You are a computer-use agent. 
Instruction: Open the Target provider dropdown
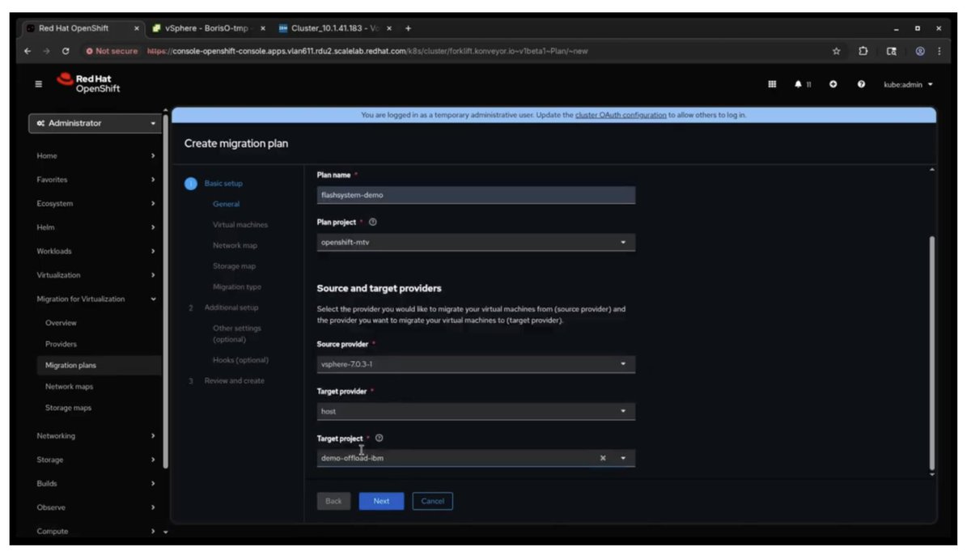coord(623,410)
